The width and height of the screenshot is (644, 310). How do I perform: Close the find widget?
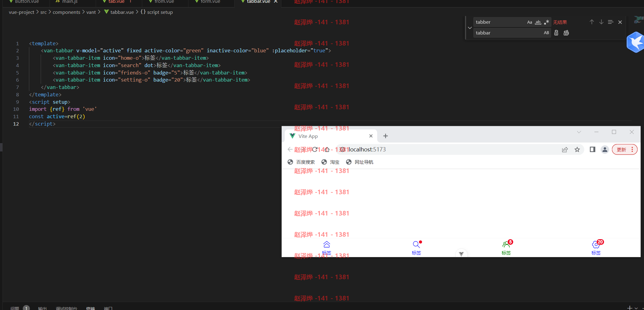(x=620, y=22)
